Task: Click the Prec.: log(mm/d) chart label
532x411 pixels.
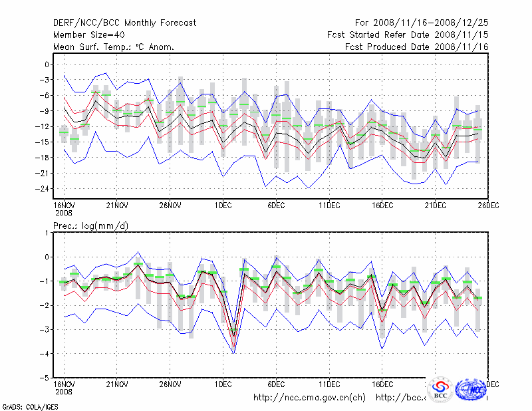Action: pos(90,226)
